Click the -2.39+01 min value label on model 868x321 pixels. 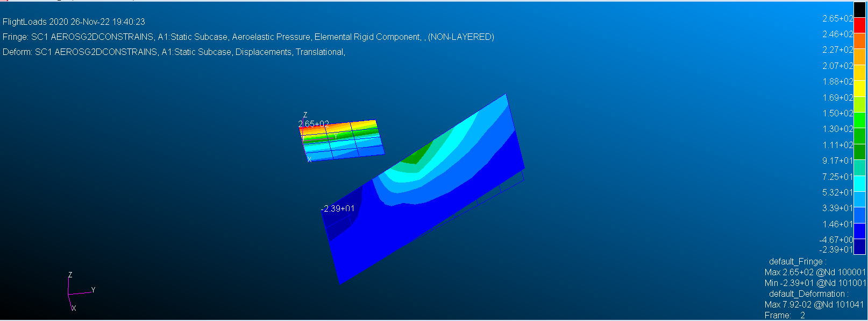[337, 208]
